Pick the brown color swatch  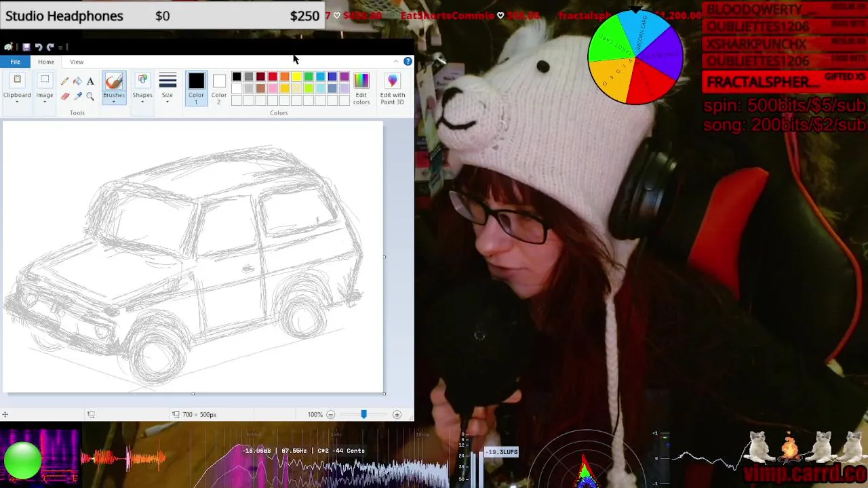click(260, 89)
